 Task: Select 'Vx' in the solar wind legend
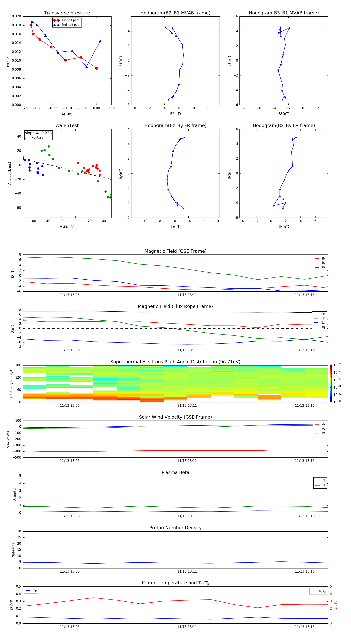tap(320, 424)
